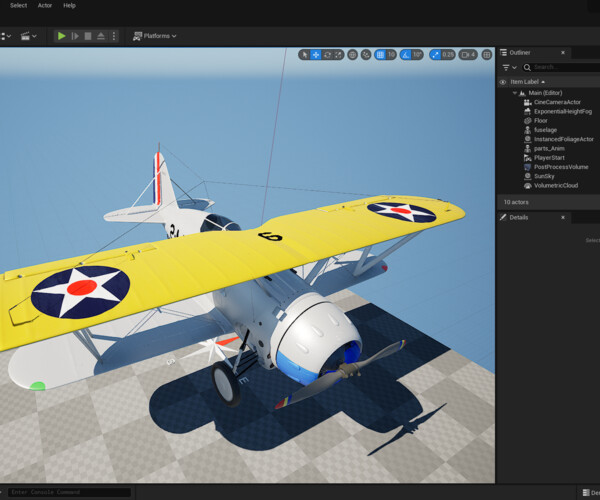Open play mode options three-dot menu
This screenshot has height=500, width=600.
(114, 36)
